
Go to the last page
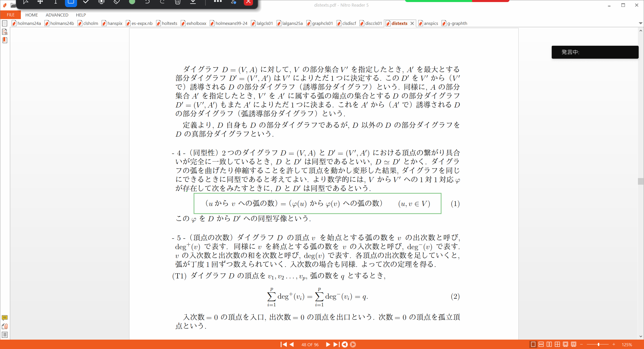pyautogui.click(x=336, y=344)
